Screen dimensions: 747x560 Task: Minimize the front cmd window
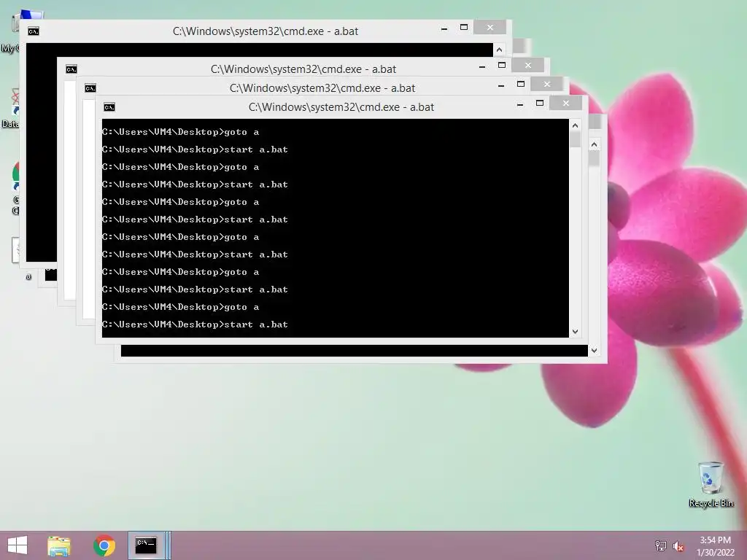tap(520, 104)
